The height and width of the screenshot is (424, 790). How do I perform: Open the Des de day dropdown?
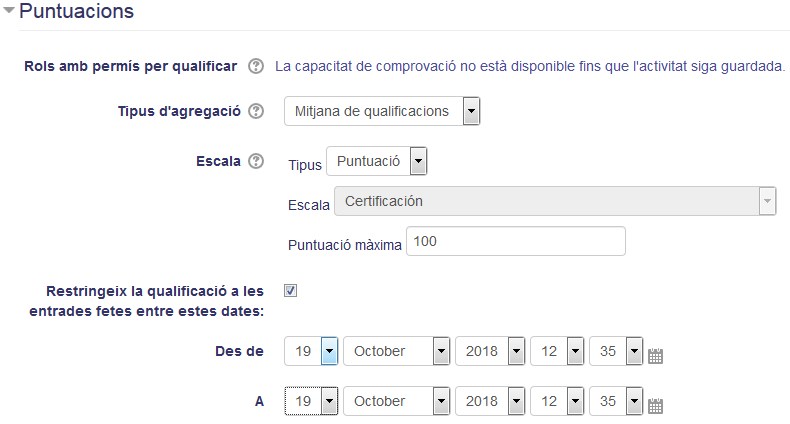[311, 351]
